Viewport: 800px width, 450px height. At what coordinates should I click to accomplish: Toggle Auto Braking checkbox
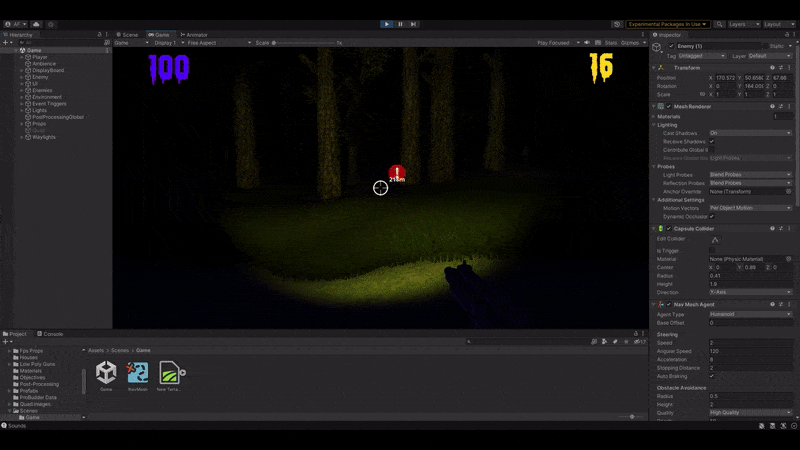pos(712,376)
